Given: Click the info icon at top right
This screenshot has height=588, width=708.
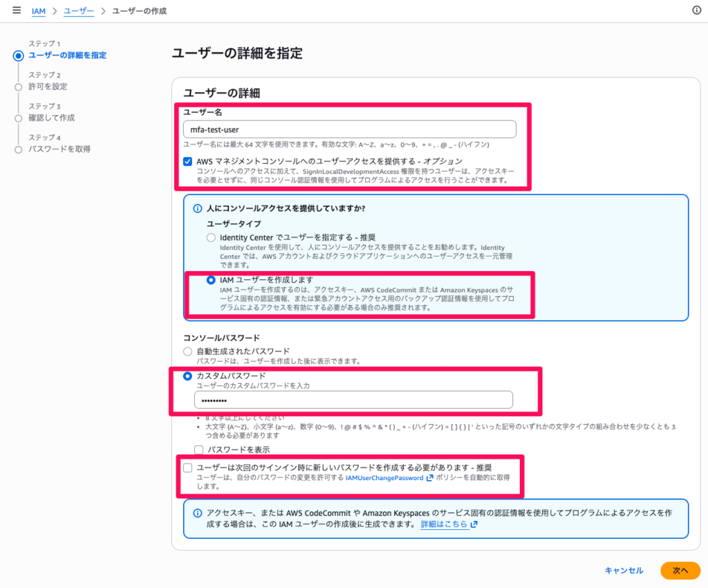Looking at the screenshot, I should coord(696,10).
